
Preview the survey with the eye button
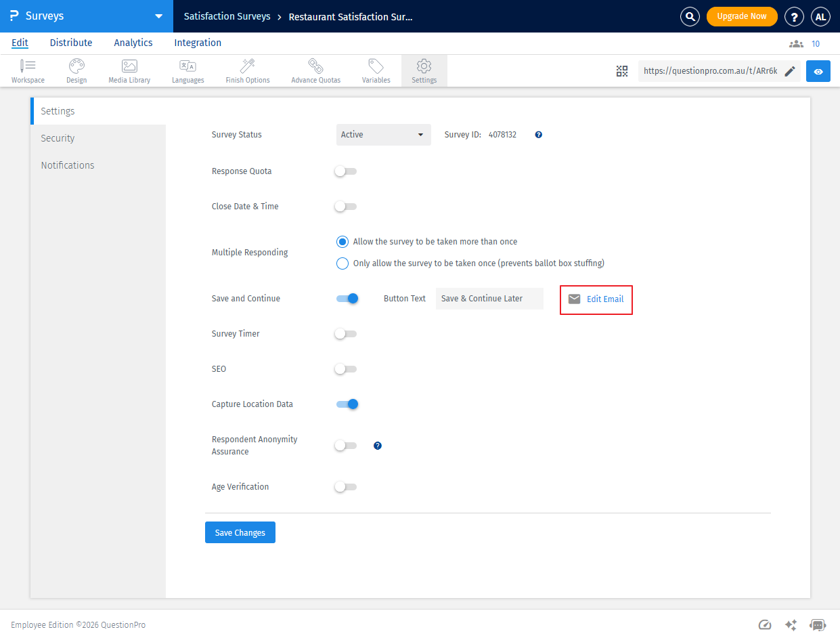coord(818,70)
